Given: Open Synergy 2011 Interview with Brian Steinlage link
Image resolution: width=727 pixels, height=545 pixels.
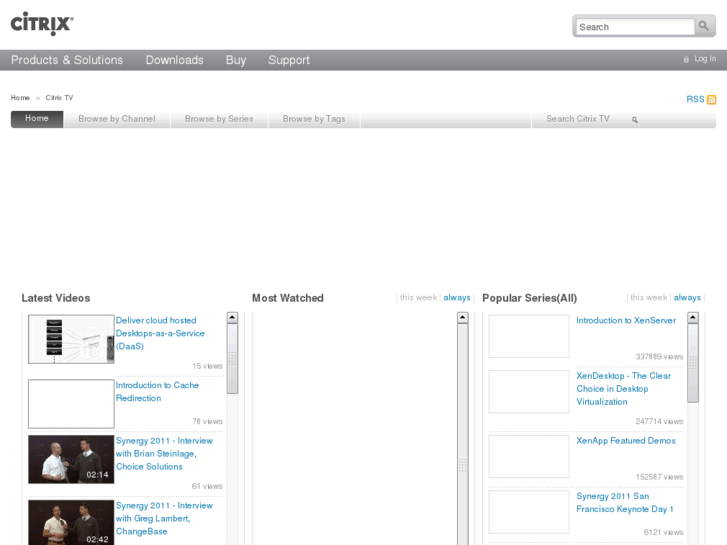Looking at the screenshot, I should (x=164, y=454).
